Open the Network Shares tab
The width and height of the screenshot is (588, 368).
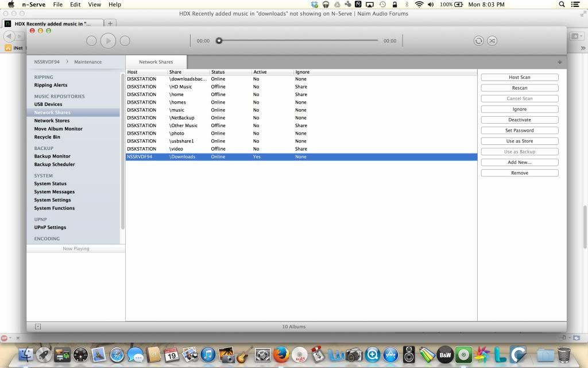pyautogui.click(x=156, y=62)
